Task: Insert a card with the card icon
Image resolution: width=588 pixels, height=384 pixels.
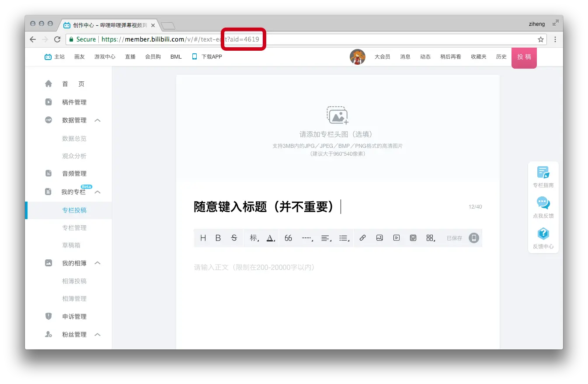Action: (413, 238)
